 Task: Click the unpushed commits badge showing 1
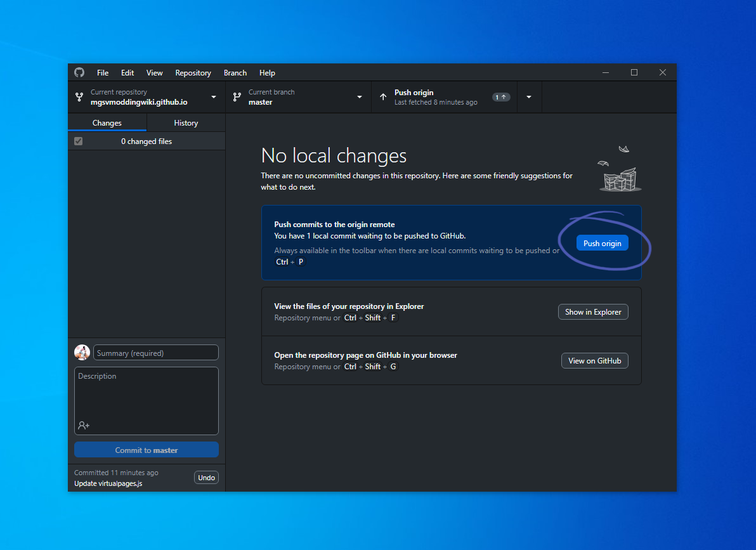point(500,96)
